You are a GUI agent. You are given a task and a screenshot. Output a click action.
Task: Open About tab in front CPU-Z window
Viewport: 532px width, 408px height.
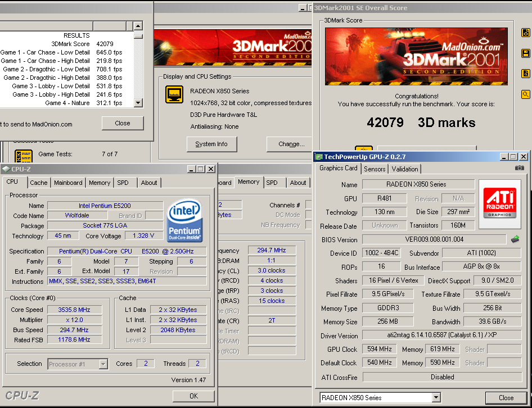(x=149, y=183)
